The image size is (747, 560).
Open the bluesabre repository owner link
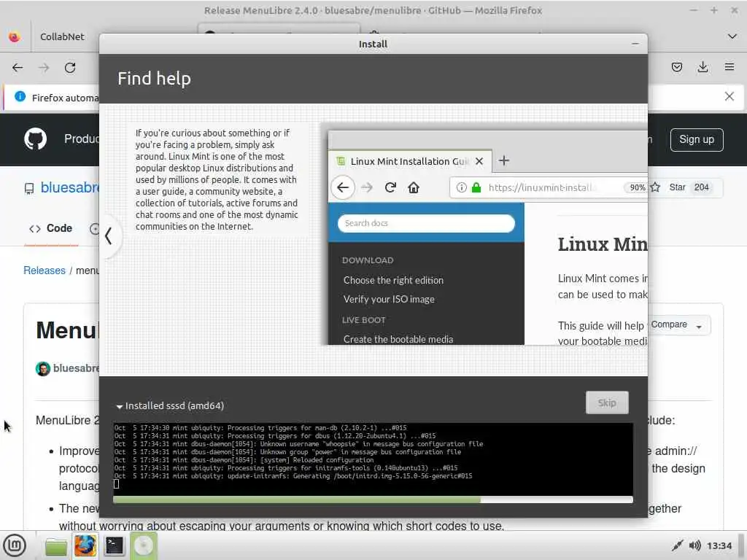coord(69,187)
